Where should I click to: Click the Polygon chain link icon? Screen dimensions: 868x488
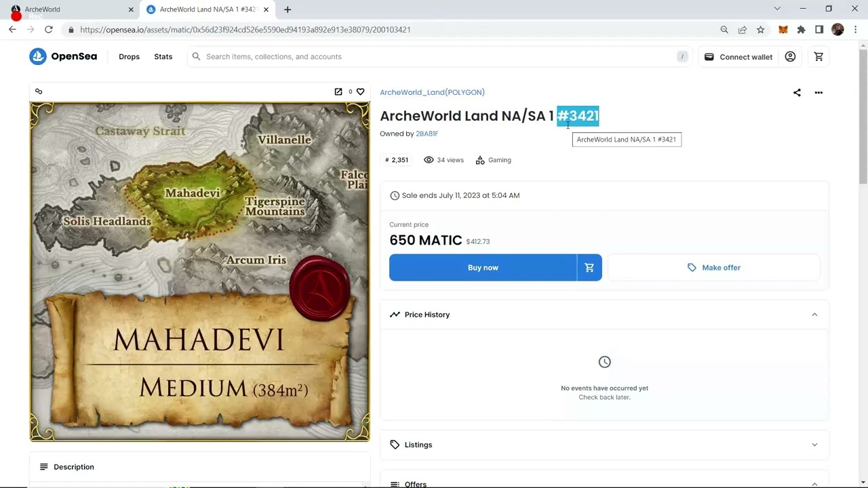click(x=39, y=91)
